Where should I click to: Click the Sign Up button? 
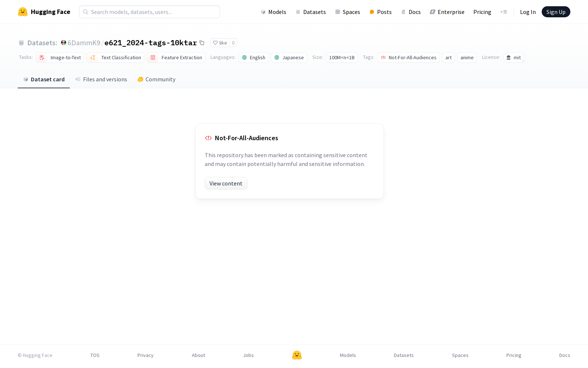556,12
